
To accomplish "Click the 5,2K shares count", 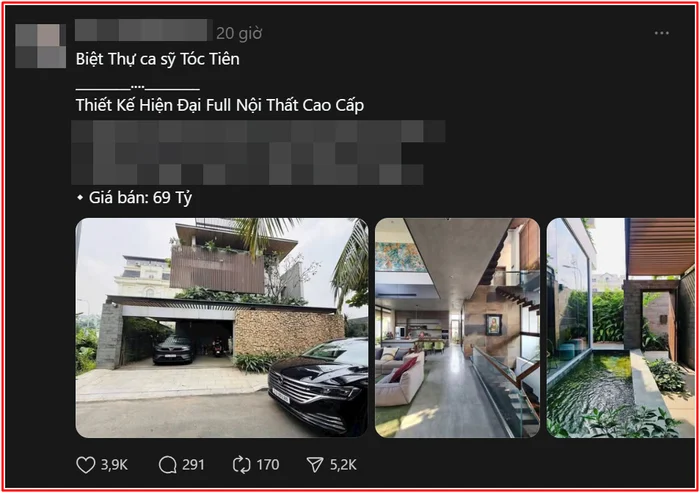I will pos(343,465).
